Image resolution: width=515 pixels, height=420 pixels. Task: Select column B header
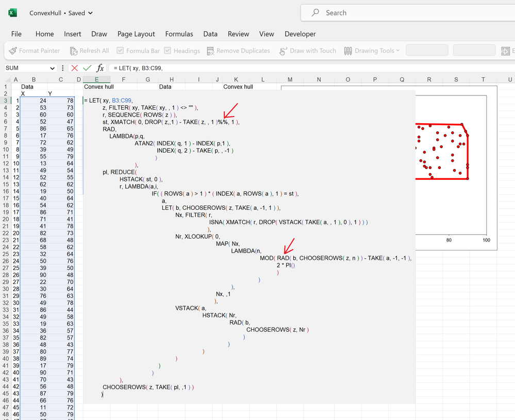point(34,79)
